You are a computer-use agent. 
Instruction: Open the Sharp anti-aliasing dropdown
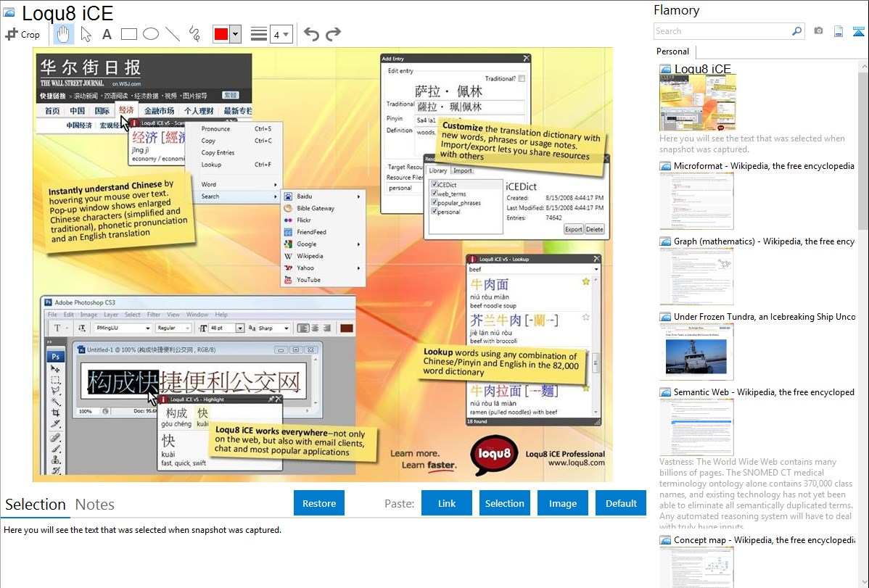(x=286, y=328)
